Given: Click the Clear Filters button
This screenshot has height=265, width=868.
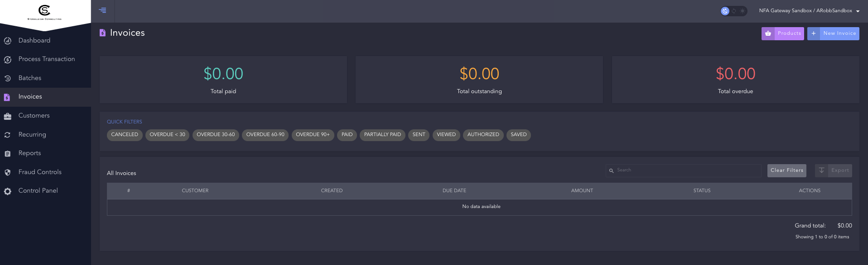Looking at the screenshot, I should (786, 170).
